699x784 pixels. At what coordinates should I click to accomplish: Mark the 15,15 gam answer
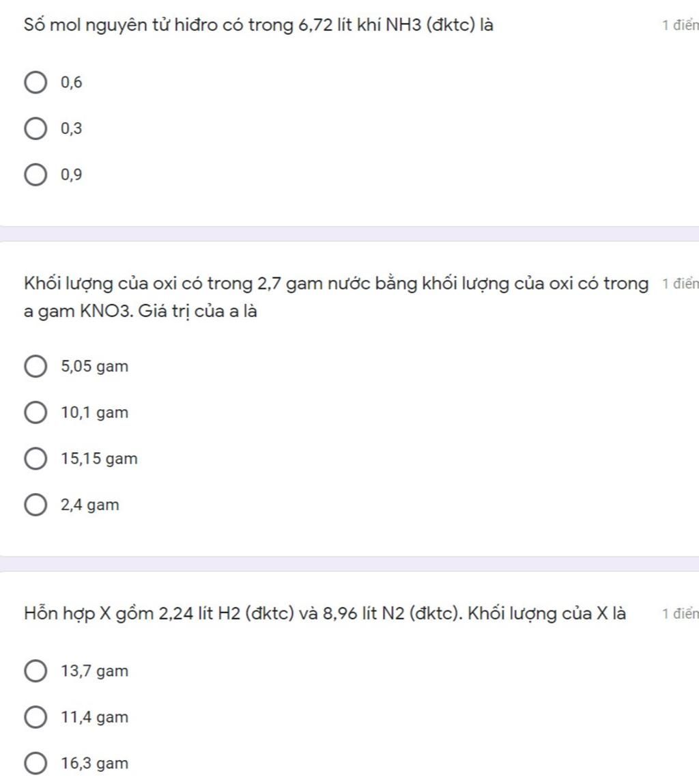pyautogui.click(x=35, y=458)
